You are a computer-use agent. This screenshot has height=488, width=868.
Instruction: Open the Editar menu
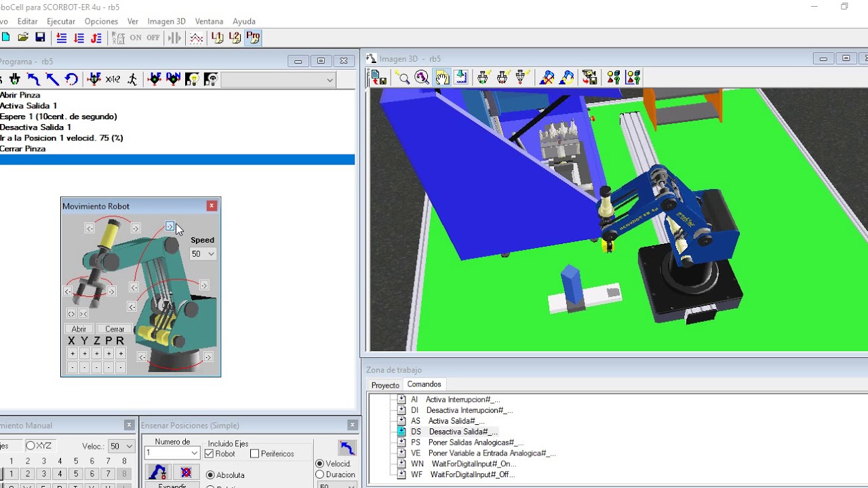point(27,22)
